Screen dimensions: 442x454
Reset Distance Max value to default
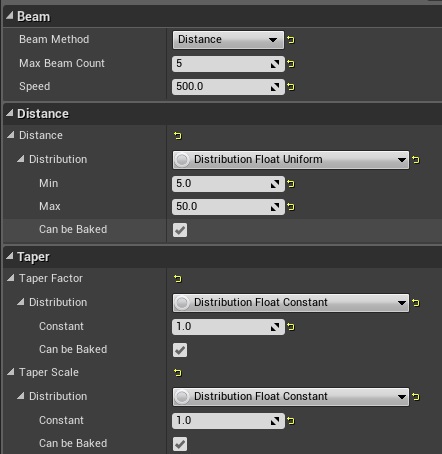[x=291, y=207]
